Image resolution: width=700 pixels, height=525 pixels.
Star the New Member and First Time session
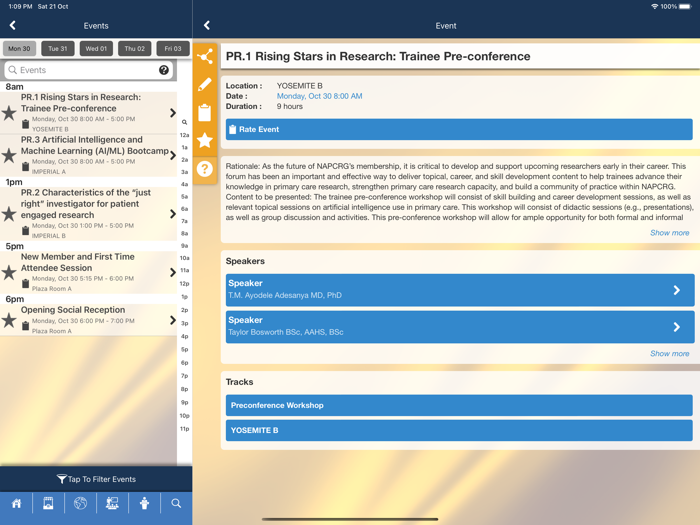click(9, 272)
